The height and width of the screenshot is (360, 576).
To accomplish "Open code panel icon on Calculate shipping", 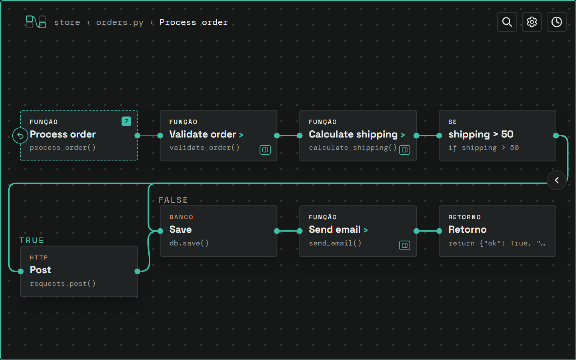I will tap(404, 150).
